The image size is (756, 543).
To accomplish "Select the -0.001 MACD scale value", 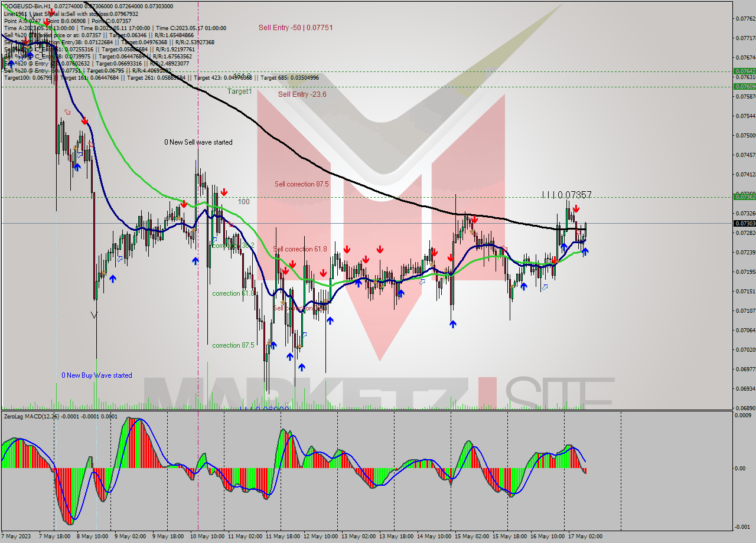I will click(744, 527).
